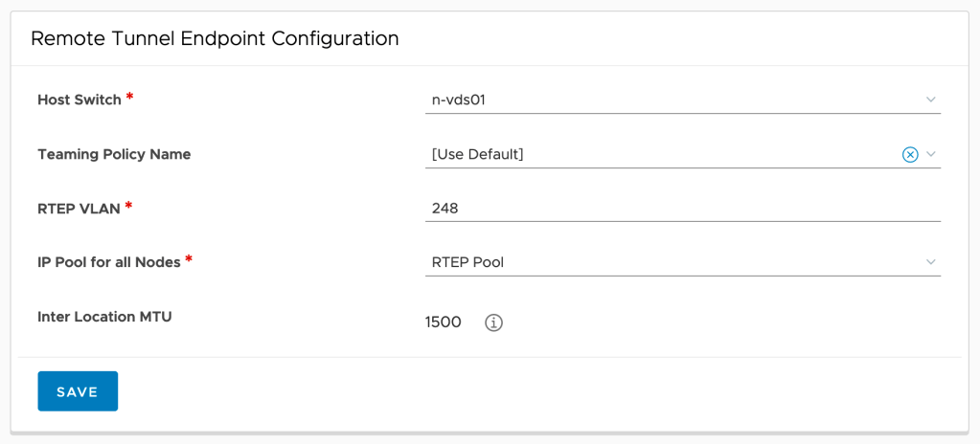Clear the Teaming Policy Name selection
Image resolution: width=980 pixels, height=444 pixels.
pos(910,154)
